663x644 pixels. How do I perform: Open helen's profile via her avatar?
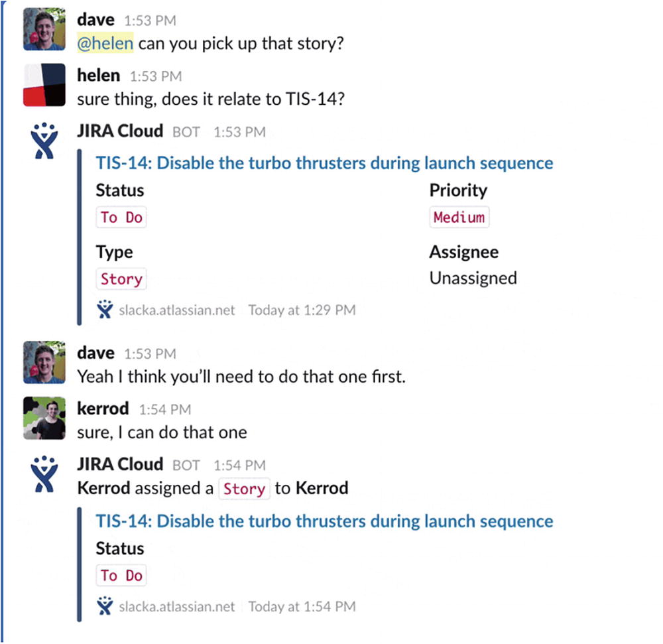point(44,85)
